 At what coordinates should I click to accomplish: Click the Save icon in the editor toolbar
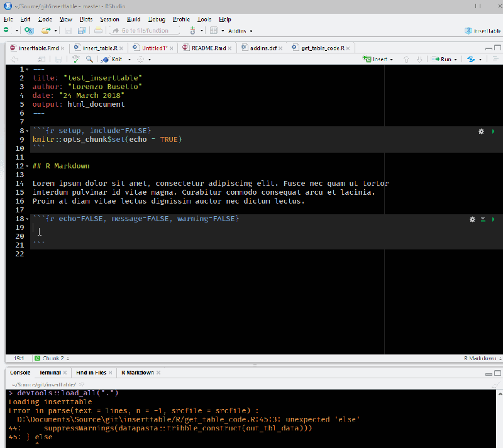pos(59,59)
